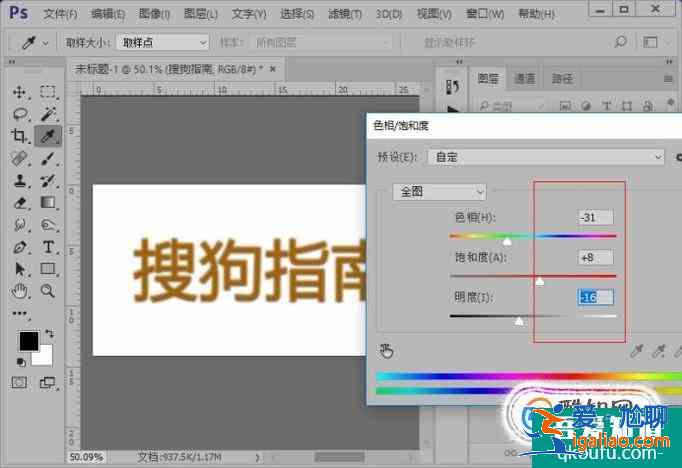
Task: Select the Crop tool
Action: [19, 136]
